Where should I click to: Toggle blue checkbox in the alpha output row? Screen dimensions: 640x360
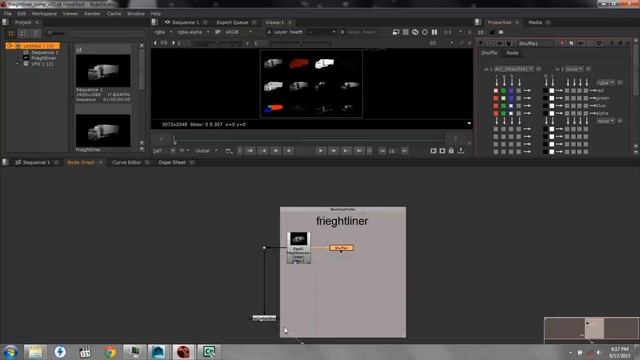[x=511, y=113]
